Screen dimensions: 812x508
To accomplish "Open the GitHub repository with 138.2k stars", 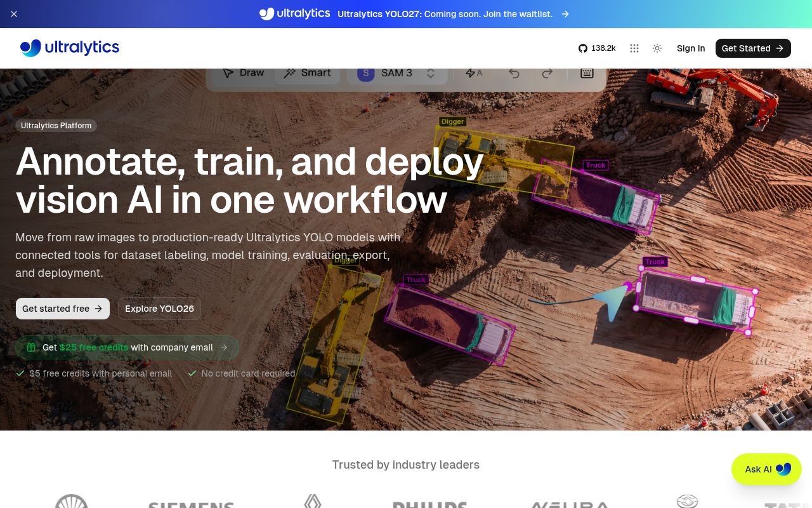I will point(597,48).
